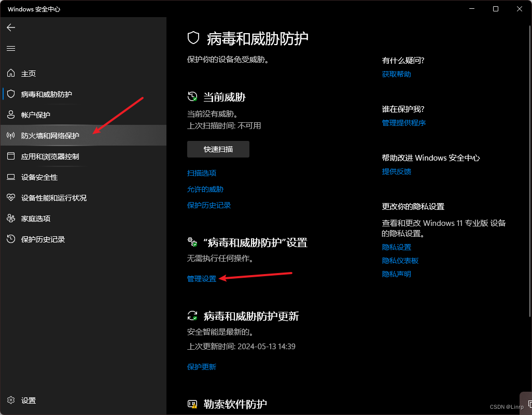532x415 pixels.
Task: Click 保护更新 link
Action: pyautogui.click(x=202, y=367)
